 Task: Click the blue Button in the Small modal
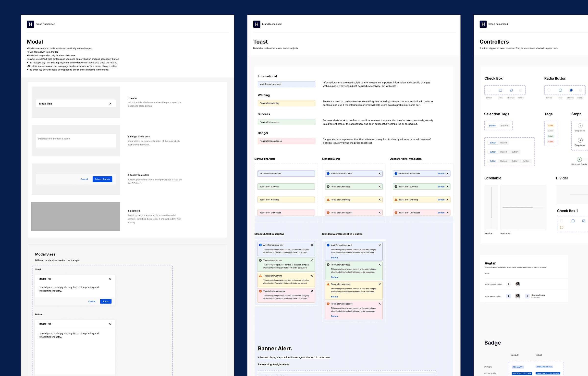click(x=106, y=301)
